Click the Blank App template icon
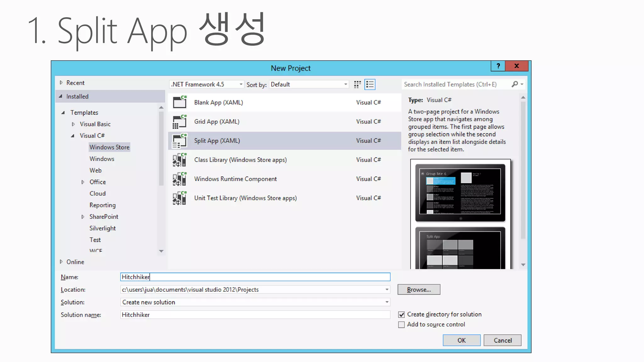This screenshot has height=362, width=644. click(180, 102)
